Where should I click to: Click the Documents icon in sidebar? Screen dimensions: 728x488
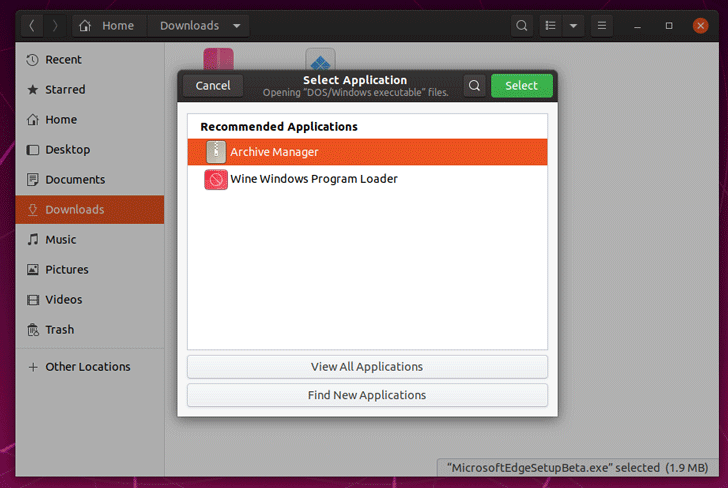[32, 180]
